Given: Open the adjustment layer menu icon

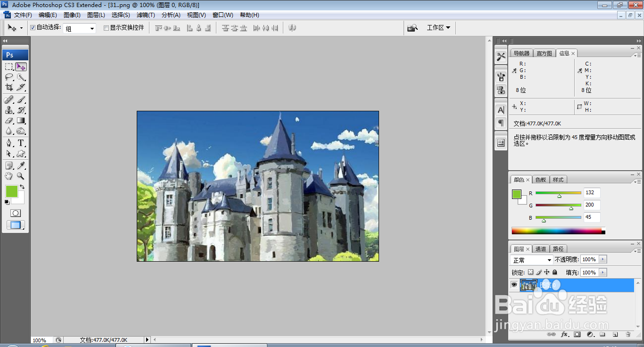Looking at the screenshot, I should point(590,334).
